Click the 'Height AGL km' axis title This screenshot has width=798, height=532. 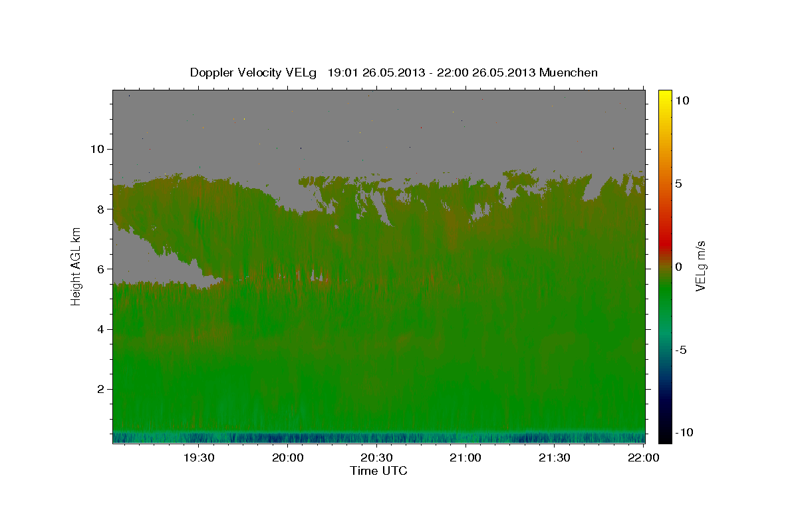point(76,266)
